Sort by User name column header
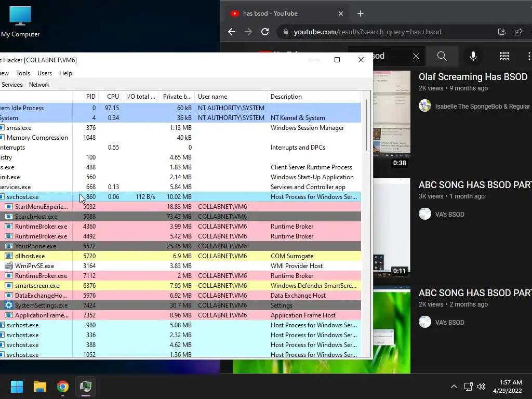532x399 pixels. 231,97
